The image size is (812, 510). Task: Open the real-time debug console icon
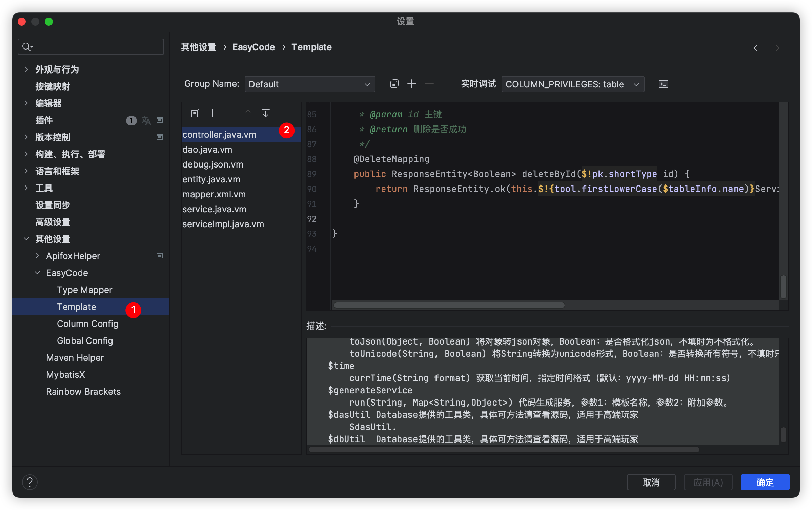(x=663, y=84)
